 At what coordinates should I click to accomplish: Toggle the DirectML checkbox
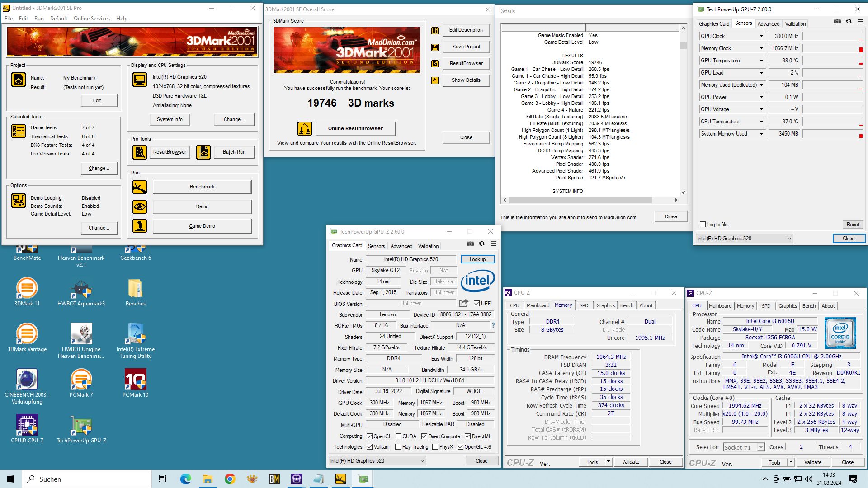tap(467, 436)
